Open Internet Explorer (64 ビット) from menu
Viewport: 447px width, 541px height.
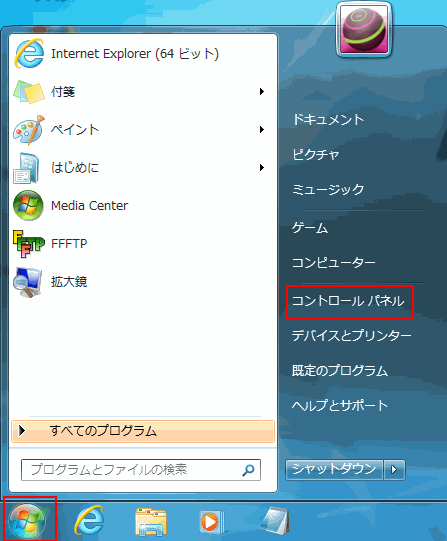click(x=135, y=54)
